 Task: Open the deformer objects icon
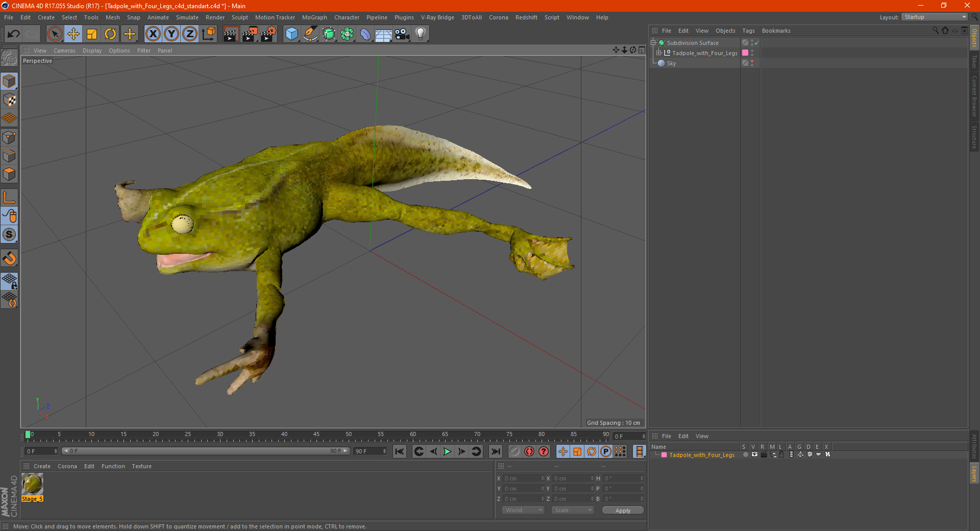pos(365,34)
